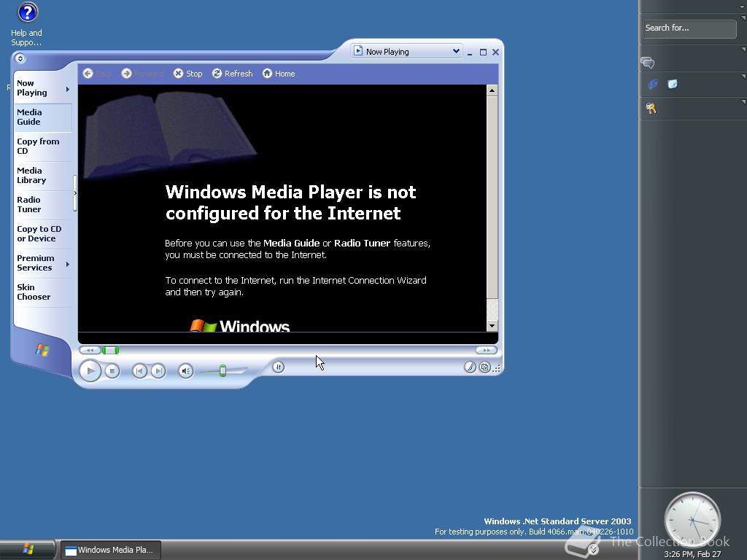The image size is (747, 560).
Task: Open Copy to CD or Device tab
Action: click(43, 234)
